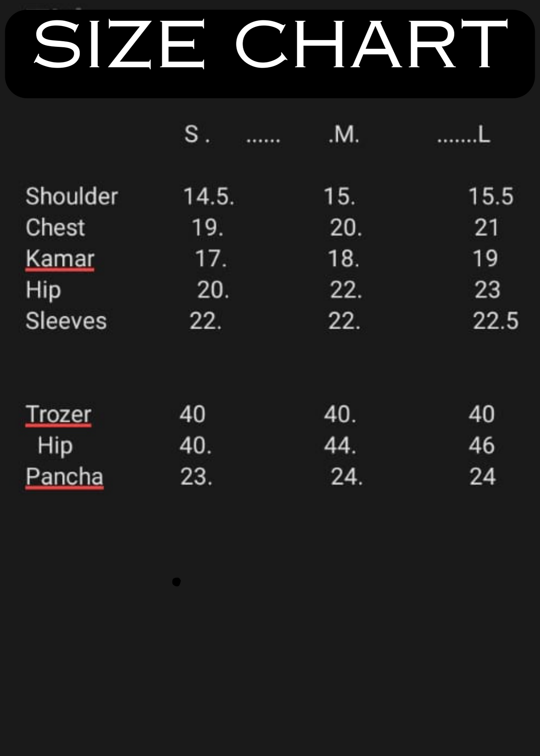This screenshot has height=756, width=540.
Task: Select the L size column header
Action: coord(483,135)
